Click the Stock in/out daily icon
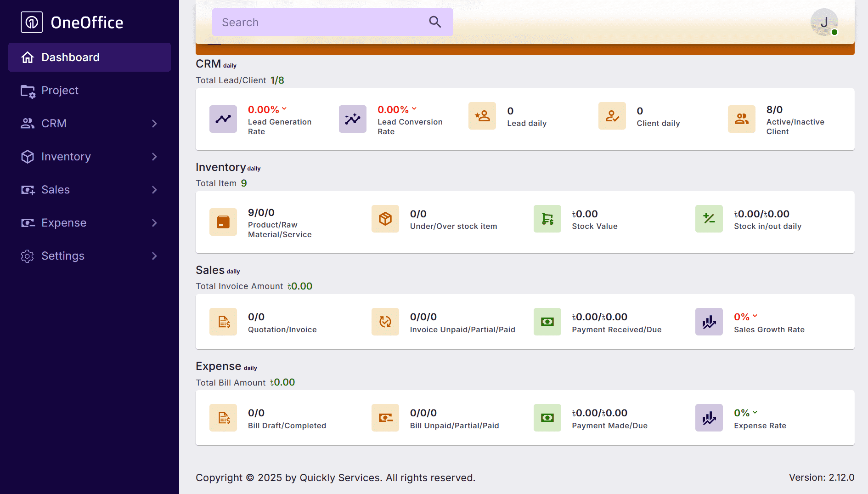868x494 pixels. [709, 219]
